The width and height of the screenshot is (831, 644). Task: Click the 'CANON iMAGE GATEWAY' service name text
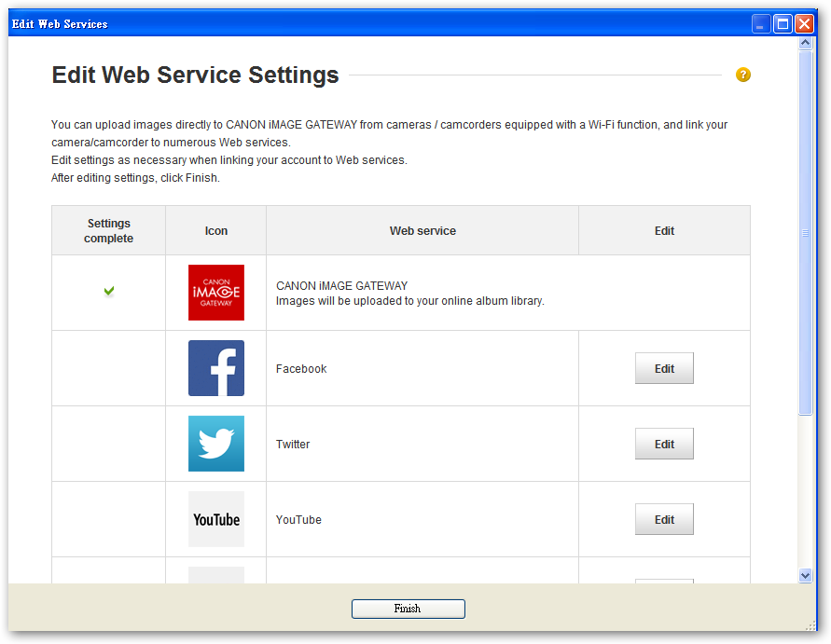(x=342, y=286)
